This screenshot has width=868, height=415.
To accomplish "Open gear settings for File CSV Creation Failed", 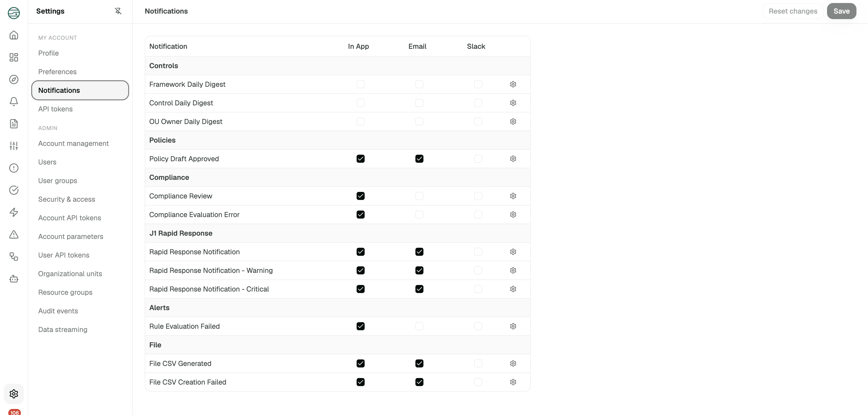I will (x=513, y=382).
